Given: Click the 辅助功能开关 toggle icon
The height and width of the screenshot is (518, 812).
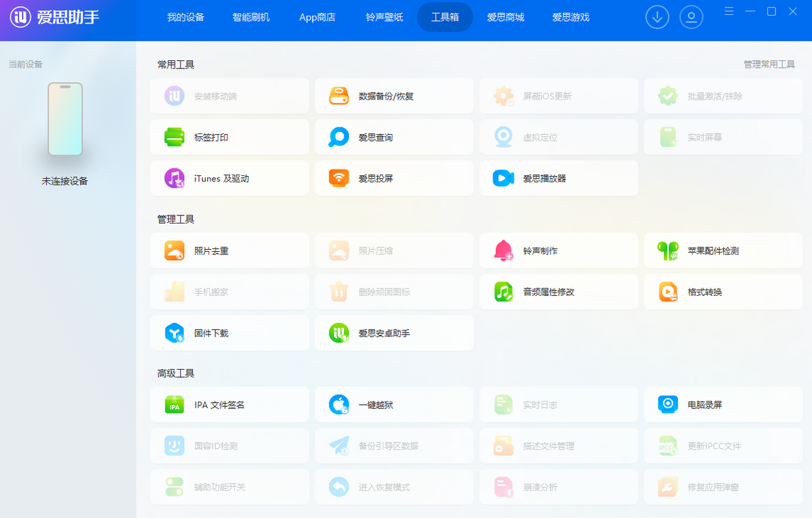Looking at the screenshot, I should point(175,487).
